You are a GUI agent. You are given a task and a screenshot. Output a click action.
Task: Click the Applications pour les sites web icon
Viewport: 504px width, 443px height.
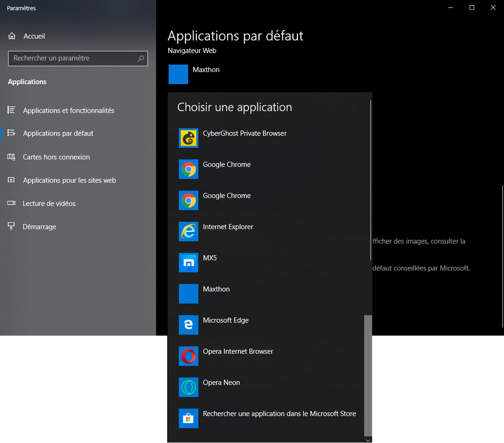11,180
